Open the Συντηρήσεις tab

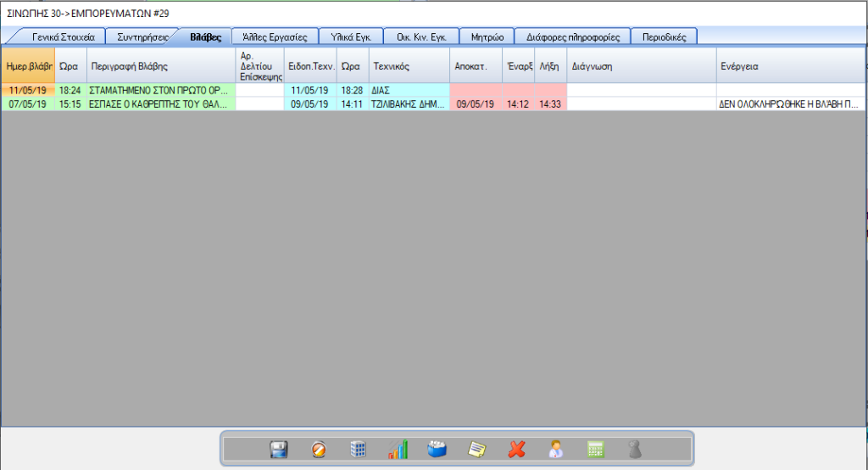[142, 36]
